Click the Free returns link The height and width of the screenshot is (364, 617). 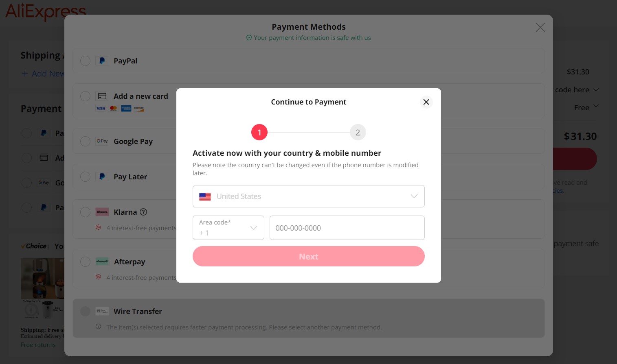point(38,344)
